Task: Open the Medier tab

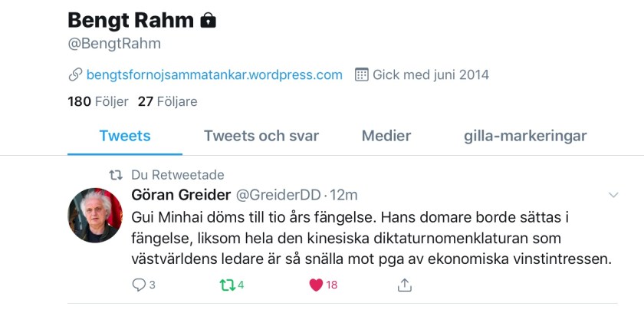Action: tap(386, 136)
